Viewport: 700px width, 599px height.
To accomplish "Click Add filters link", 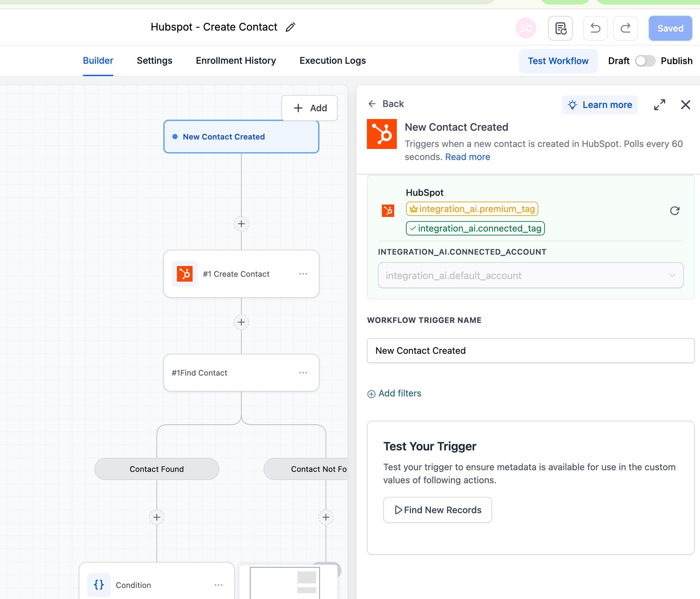I will (x=394, y=393).
